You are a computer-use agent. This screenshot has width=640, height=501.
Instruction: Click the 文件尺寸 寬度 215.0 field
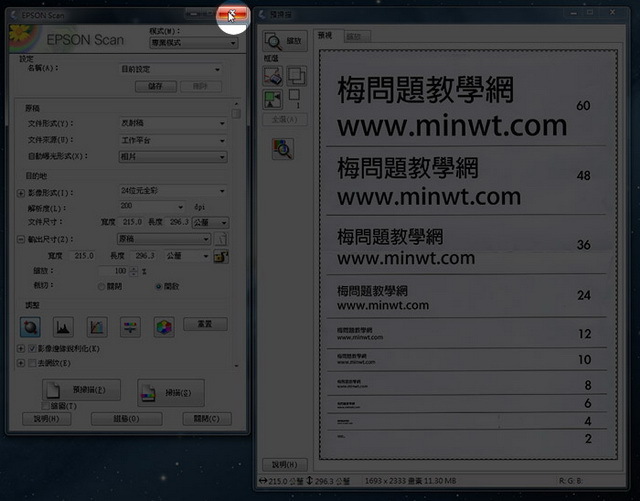[132, 222]
